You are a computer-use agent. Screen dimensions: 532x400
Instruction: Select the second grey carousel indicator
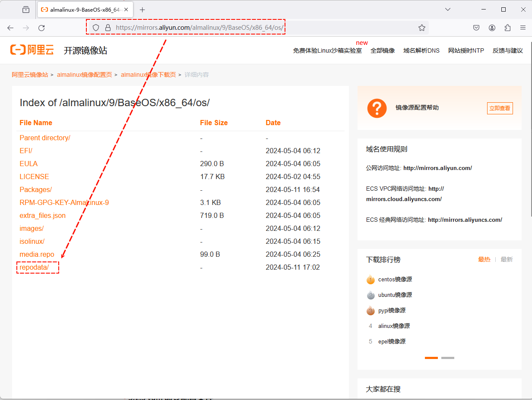point(447,358)
